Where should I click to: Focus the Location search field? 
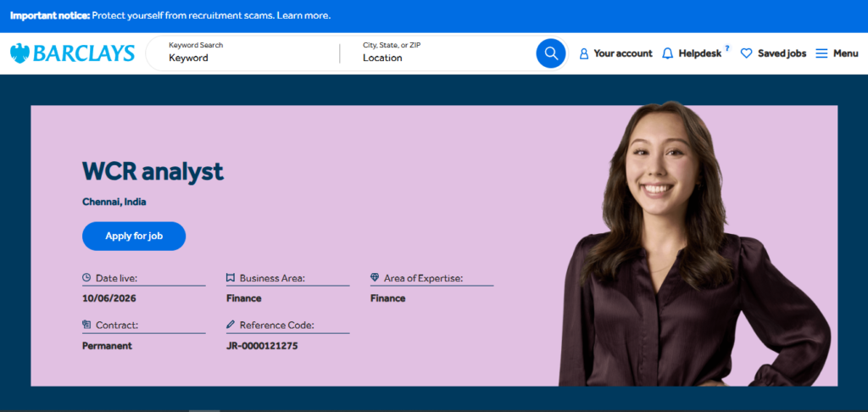(x=442, y=53)
